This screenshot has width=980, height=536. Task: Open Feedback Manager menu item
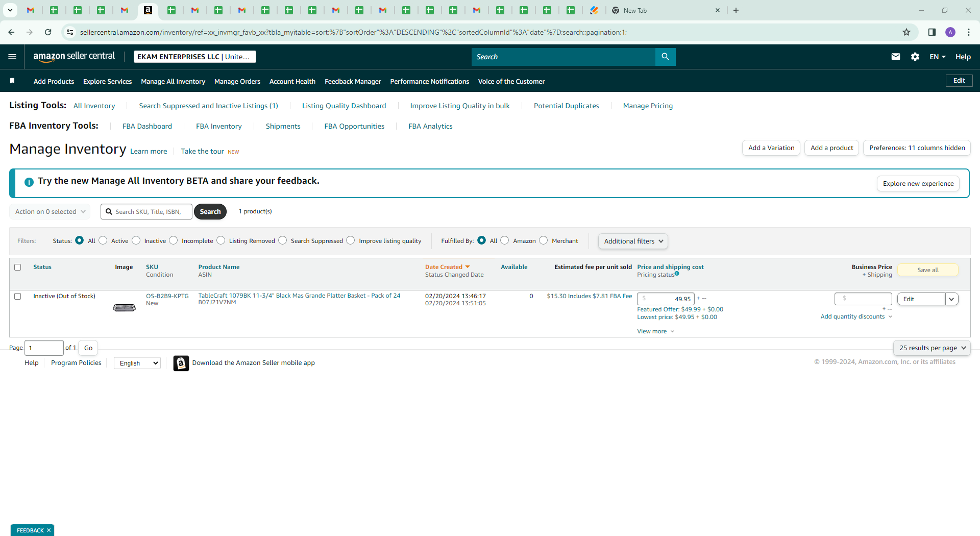[x=353, y=81]
